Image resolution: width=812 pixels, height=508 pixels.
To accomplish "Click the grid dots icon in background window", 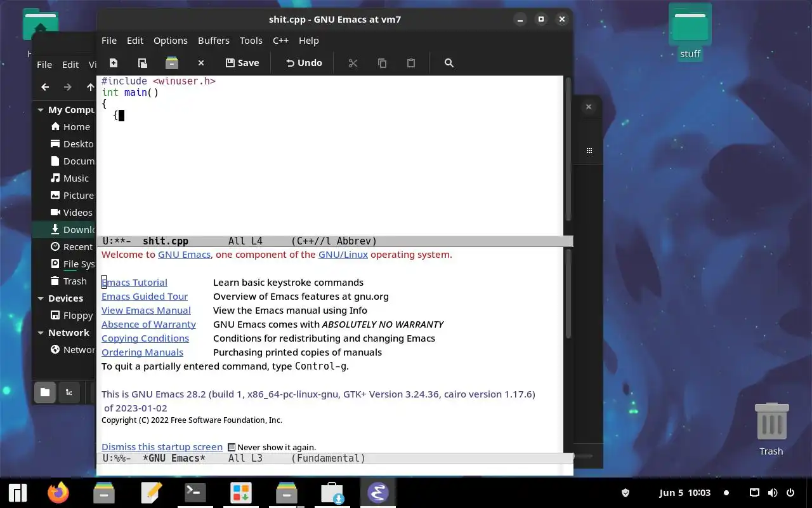I will point(589,151).
